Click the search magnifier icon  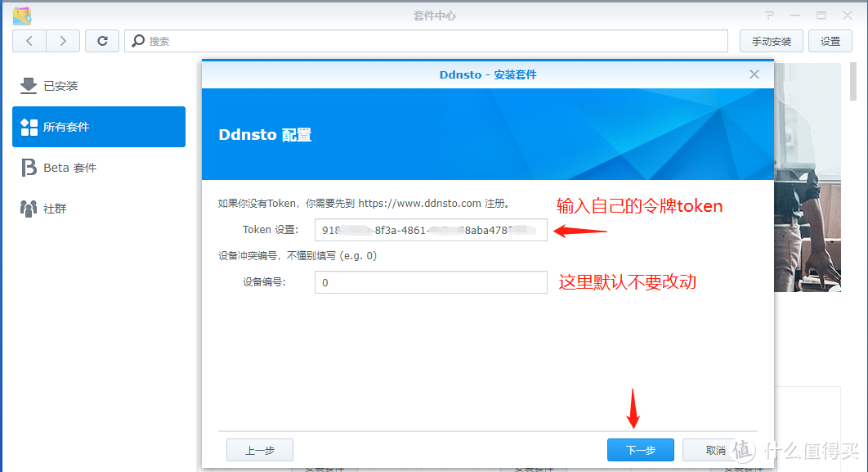[138, 41]
